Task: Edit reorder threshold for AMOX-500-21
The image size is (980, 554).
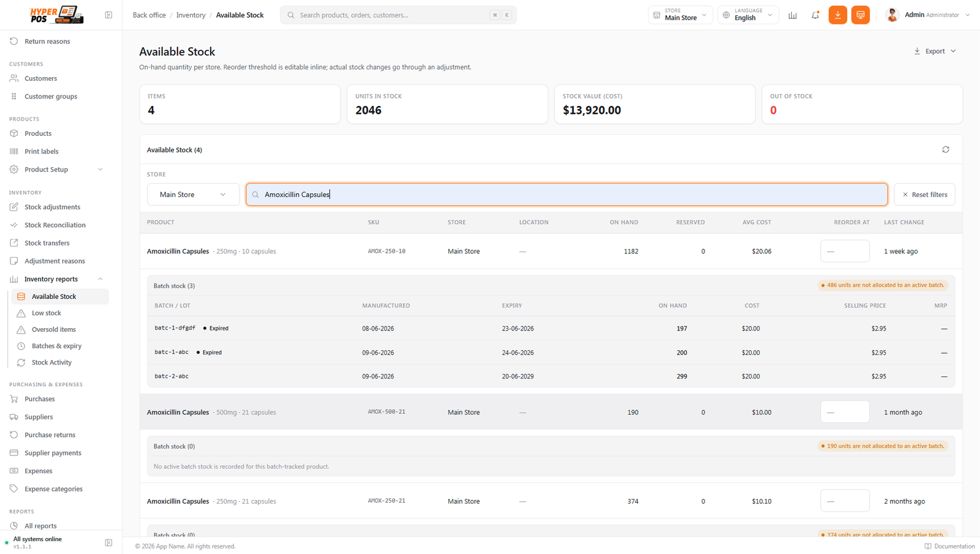Action: point(845,412)
